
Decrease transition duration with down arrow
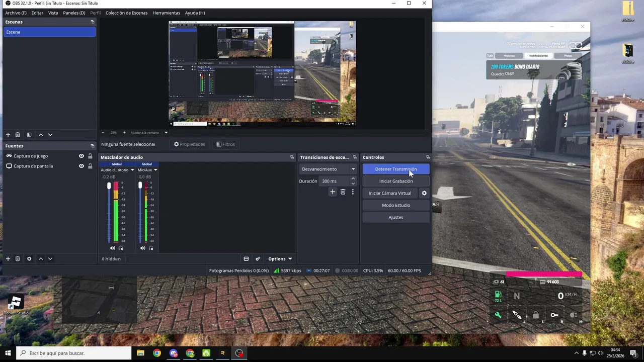[x=353, y=184]
